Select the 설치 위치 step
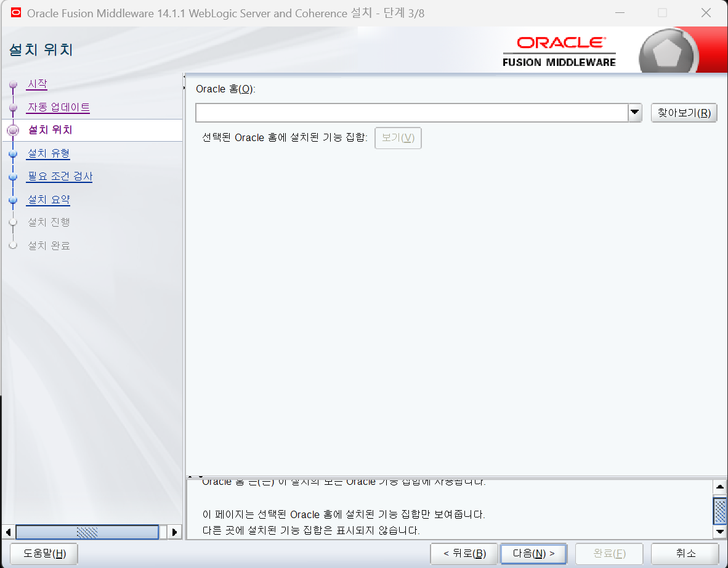The image size is (728, 568). click(50, 130)
